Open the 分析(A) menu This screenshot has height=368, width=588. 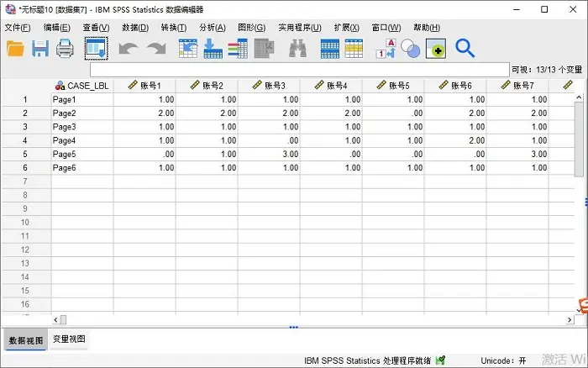pyautogui.click(x=212, y=28)
